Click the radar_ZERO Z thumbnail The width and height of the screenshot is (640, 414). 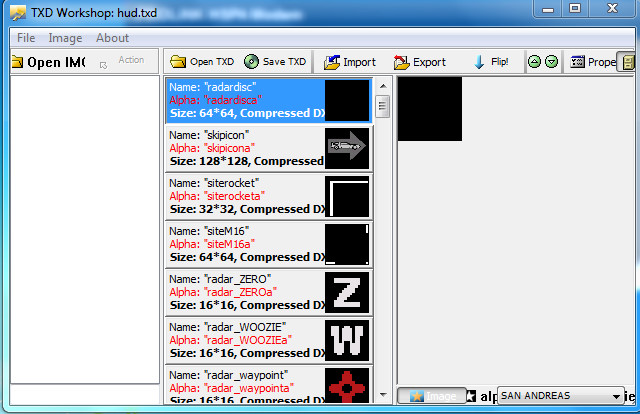[347, 292]
